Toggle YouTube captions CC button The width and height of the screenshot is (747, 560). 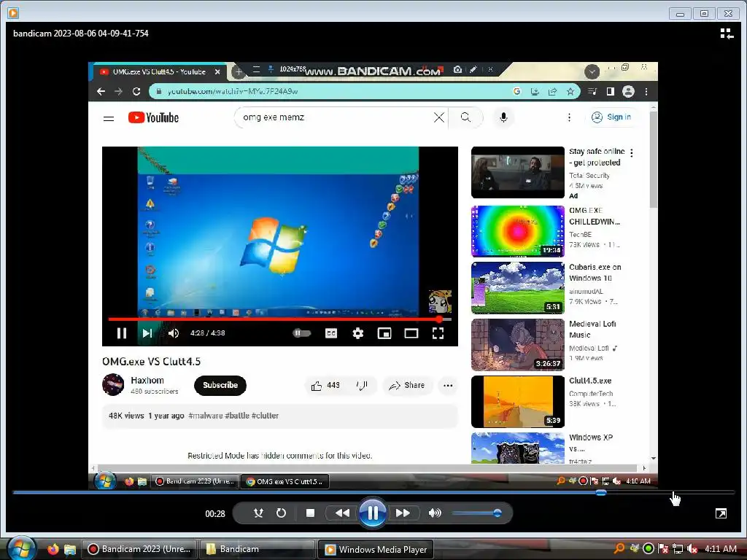point(331,332)
